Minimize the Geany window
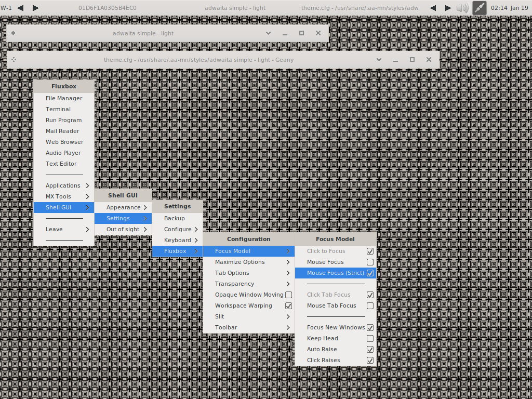This screenshot has width=532, height=399. tap(395, 60)
